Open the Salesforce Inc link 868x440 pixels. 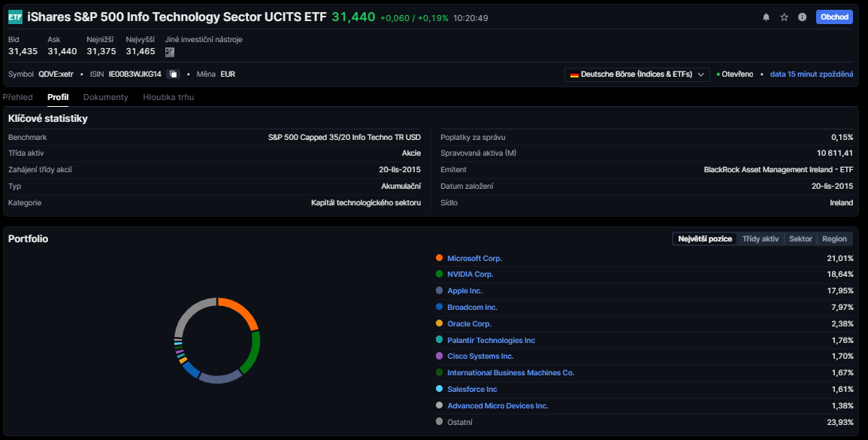(x=472, y=390)
